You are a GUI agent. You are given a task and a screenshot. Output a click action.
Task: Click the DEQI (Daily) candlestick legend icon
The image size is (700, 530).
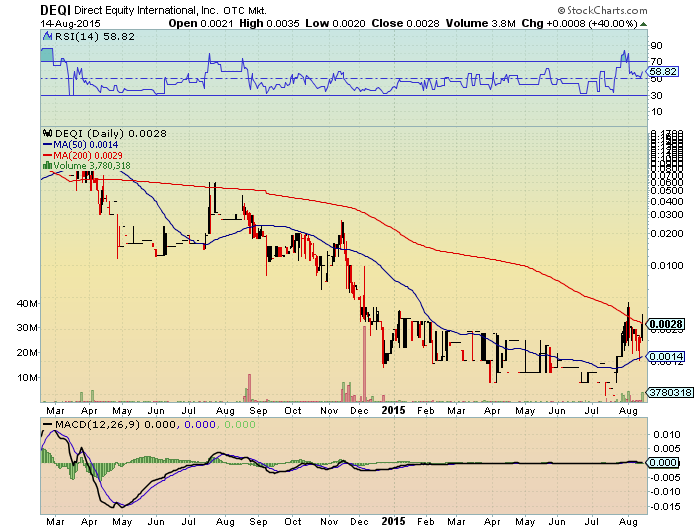coord(47,133)
